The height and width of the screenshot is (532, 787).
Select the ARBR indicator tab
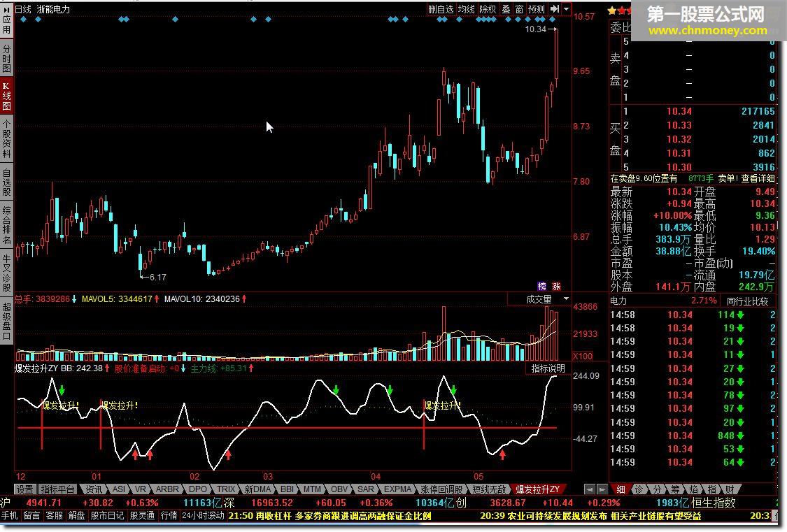[x=167, y=489]
